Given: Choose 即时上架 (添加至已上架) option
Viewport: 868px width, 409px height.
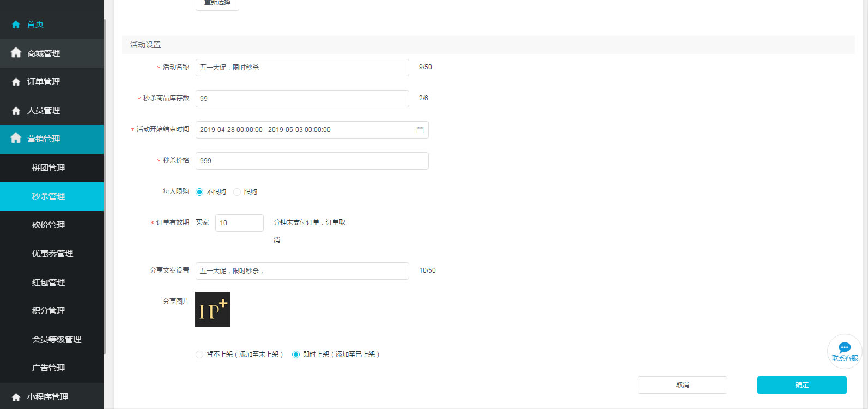Looking at the screenshot, I should (296, 354).
